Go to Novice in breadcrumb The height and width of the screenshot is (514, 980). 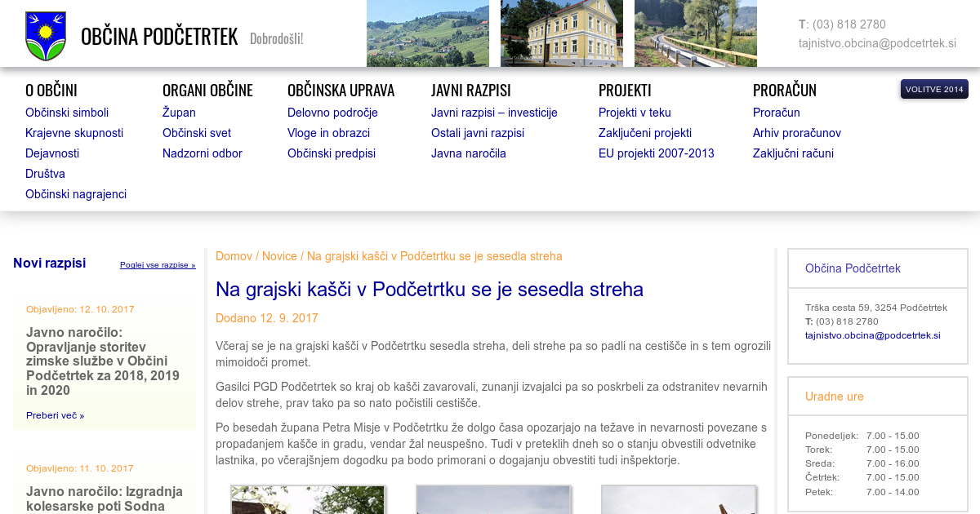[x=279, y=256]
